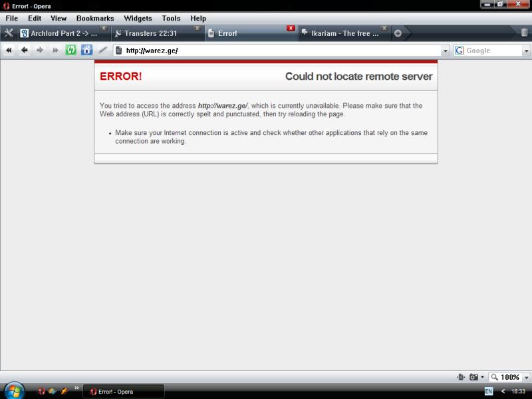Click the 100% zoom value
Screen dimensions: 532x399
pos(510,377)
